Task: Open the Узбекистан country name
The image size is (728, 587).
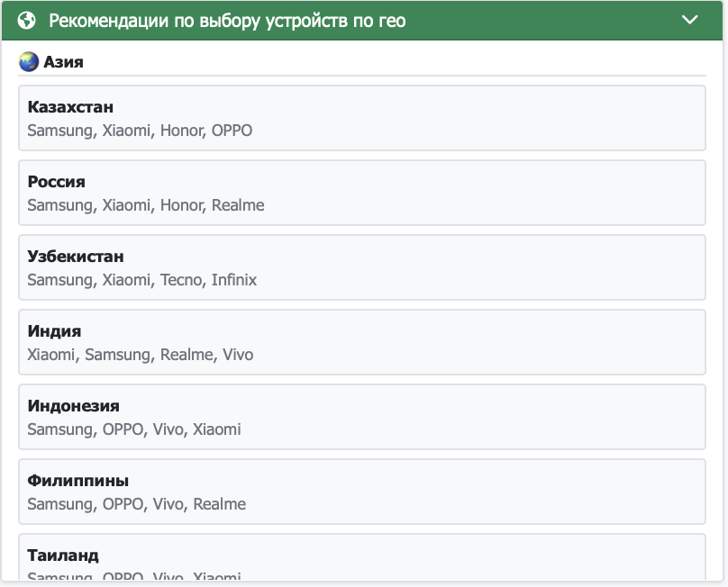Action: pos(76,257)
